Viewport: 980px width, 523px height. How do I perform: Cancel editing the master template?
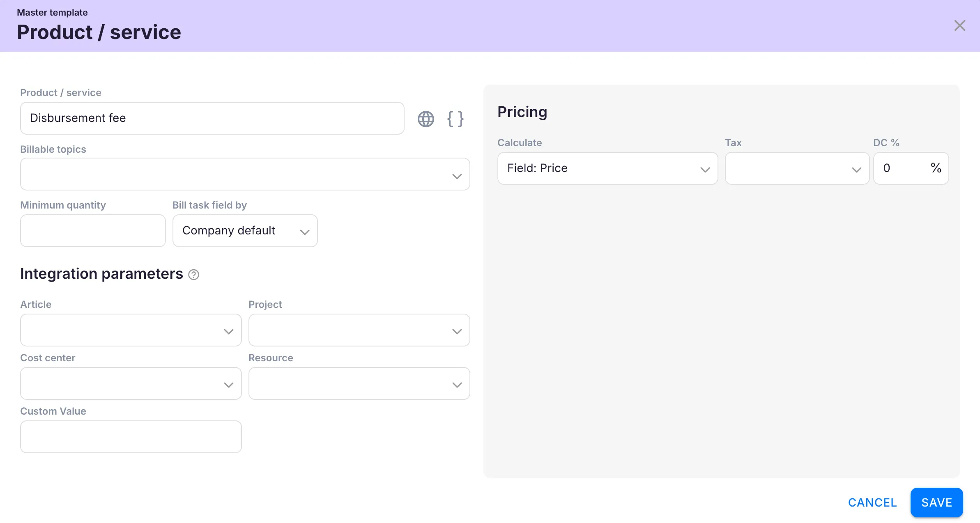point(872,502)
